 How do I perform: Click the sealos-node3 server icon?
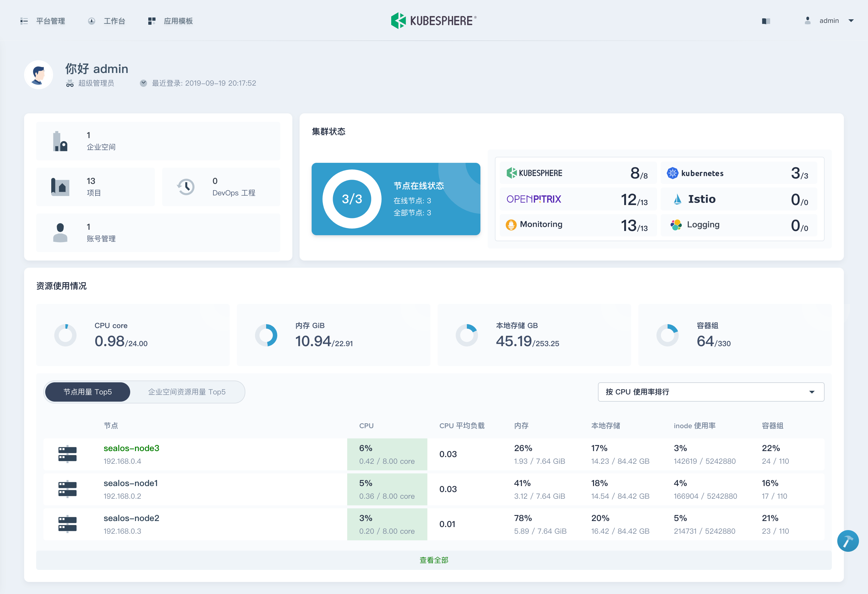(x=67, y=454)
